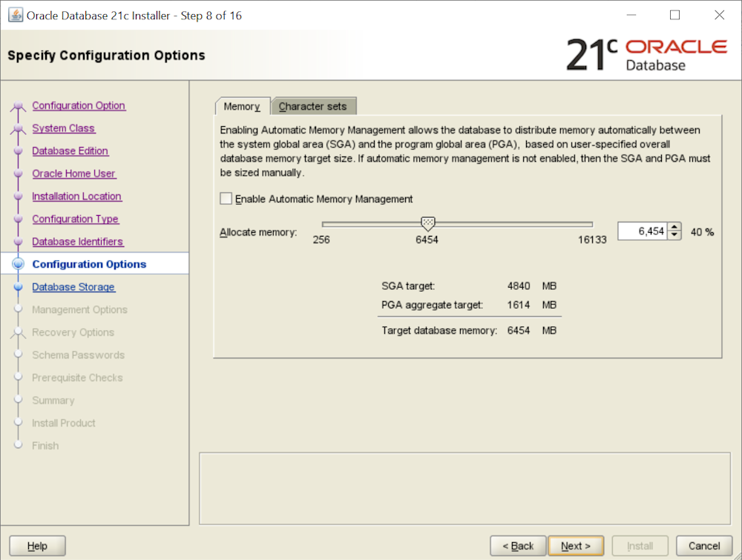
Task: Click the System Class step node icon
Action: 19,129
